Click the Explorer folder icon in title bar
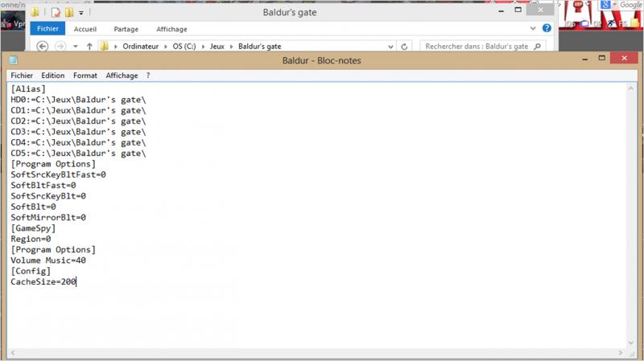 click(x=35, y=12)
